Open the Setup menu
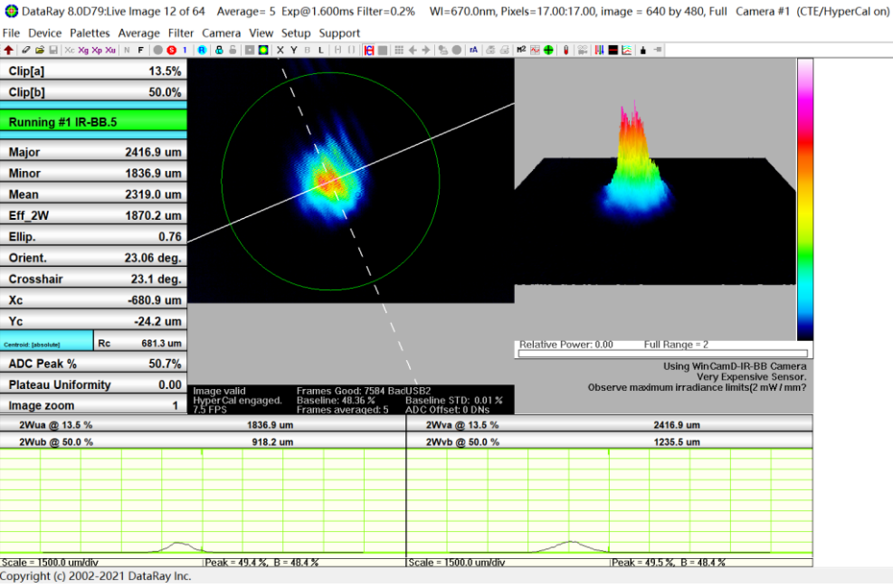 coord(296,33)
